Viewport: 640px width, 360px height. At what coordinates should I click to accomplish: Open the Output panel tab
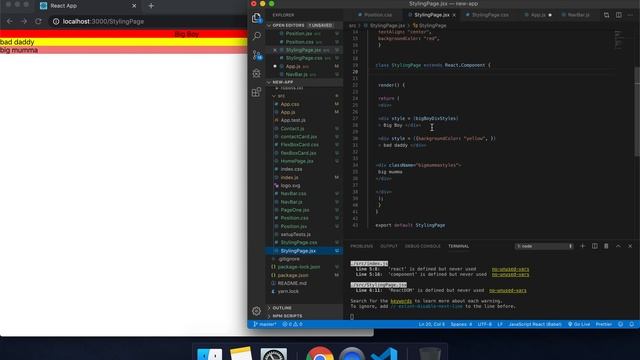click(x=389, y=246)
